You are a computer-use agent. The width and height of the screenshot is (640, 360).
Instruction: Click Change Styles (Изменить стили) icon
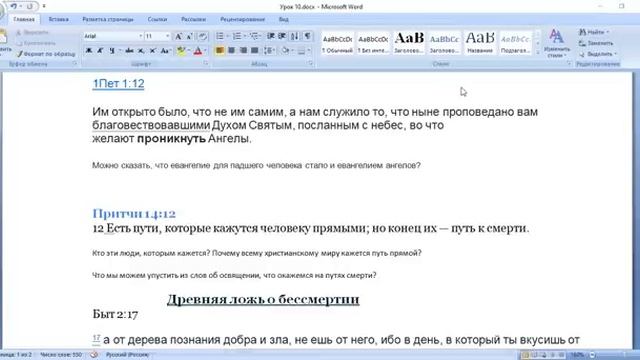557,43
